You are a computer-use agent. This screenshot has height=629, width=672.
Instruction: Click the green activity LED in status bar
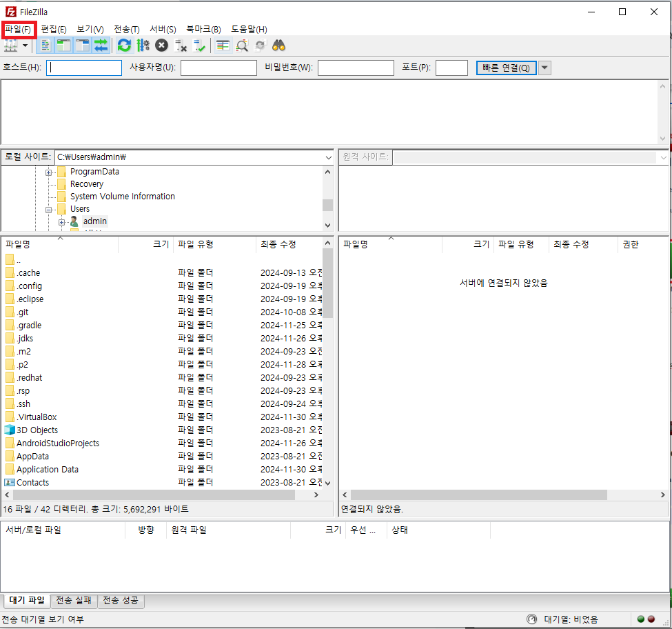tap(641, 619)
